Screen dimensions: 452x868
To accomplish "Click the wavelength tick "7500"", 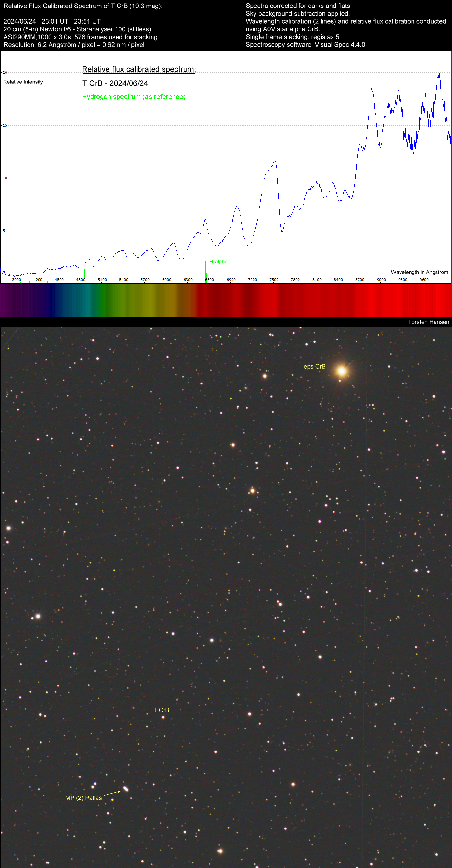I will click(x=274, y=280).
